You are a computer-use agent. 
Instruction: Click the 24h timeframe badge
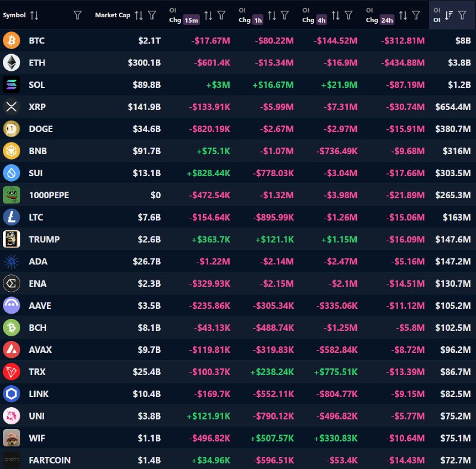pyautogui.click(x=387, y=20)
